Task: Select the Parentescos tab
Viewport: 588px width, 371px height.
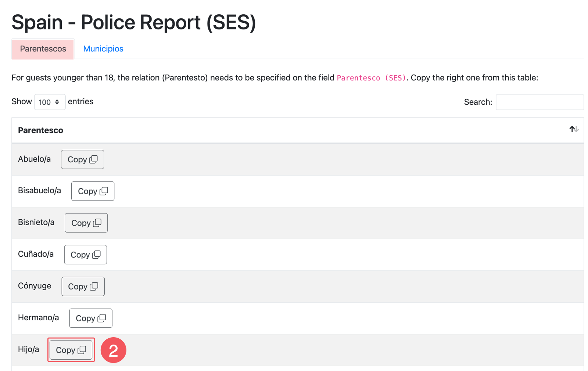Action: click(43, 49)
